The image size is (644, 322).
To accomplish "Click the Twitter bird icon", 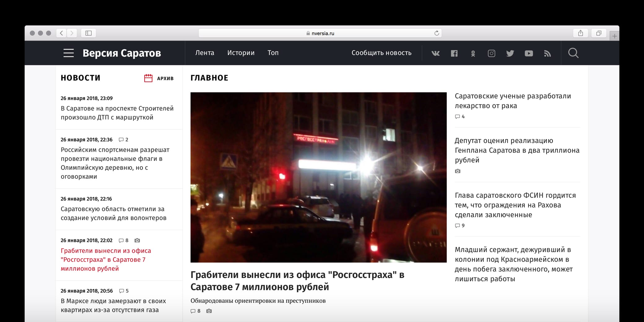I will 510,53.
